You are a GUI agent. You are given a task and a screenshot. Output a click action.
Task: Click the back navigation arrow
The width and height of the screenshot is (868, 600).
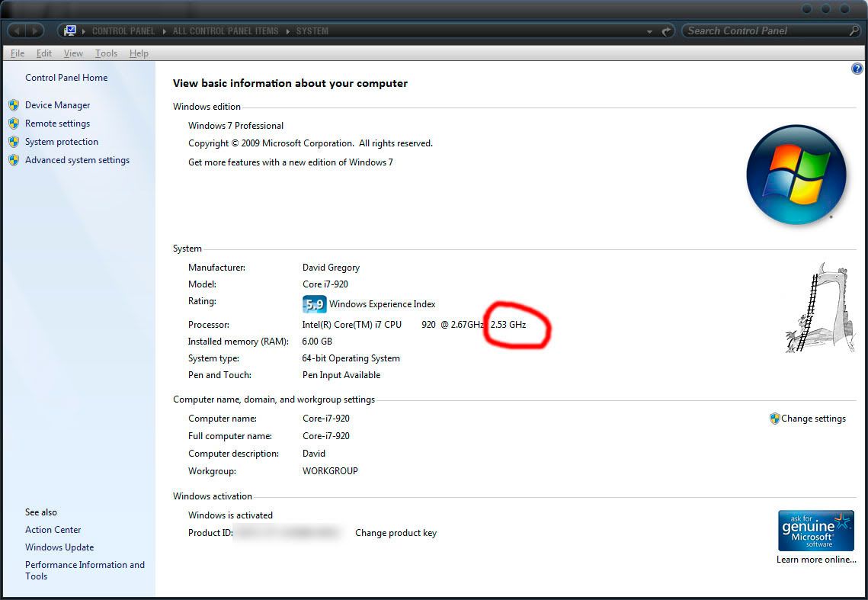(x=16, y=31)
